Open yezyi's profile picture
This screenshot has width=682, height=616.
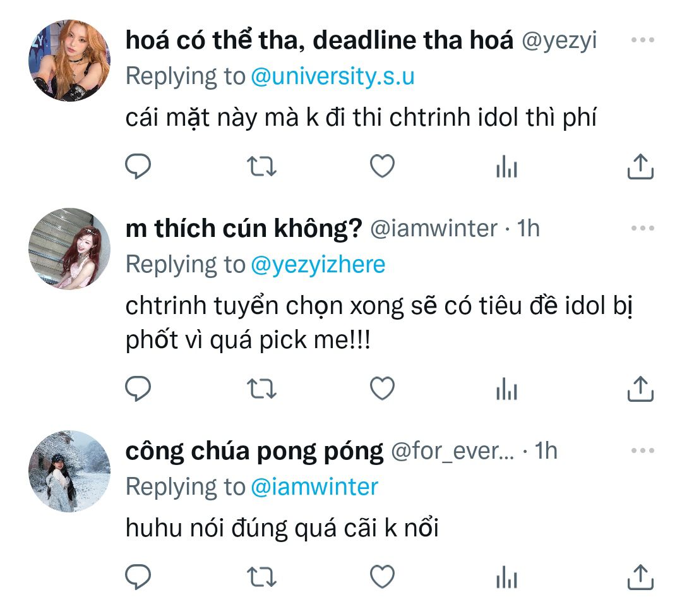coord(69,60)
